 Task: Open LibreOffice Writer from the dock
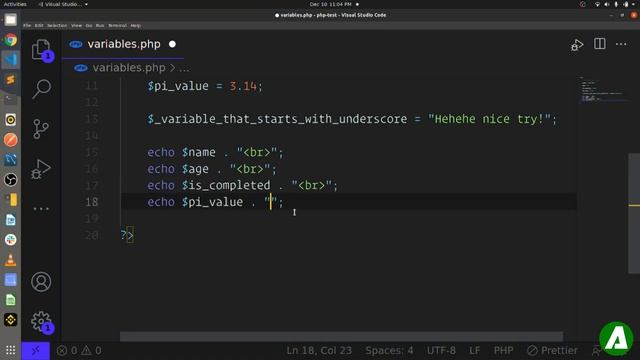pos(11,220)
